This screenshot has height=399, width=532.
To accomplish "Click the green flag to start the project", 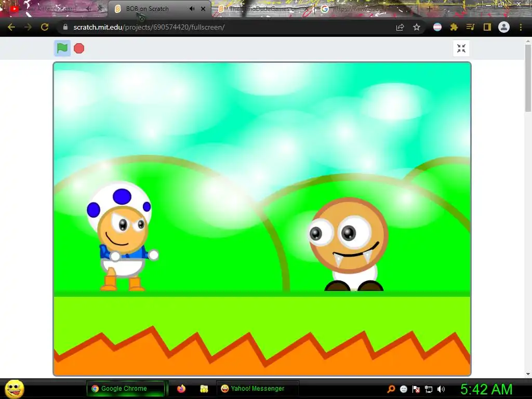I will [x=62, y=48].
